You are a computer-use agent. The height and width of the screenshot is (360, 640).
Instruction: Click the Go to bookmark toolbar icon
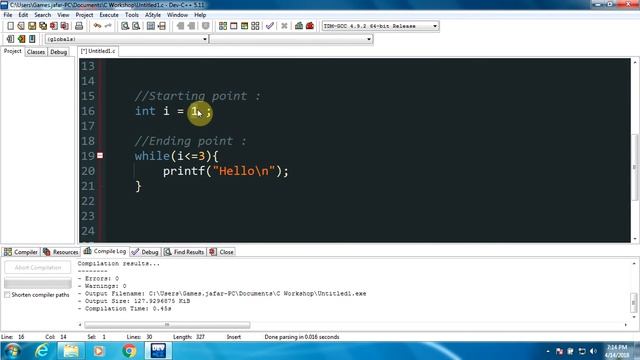coord(32,39)
